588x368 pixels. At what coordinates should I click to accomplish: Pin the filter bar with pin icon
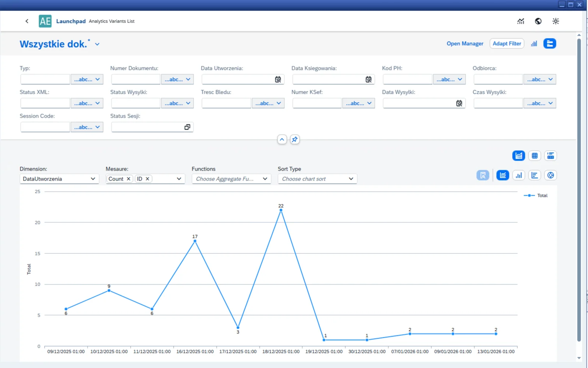(295, 140)
